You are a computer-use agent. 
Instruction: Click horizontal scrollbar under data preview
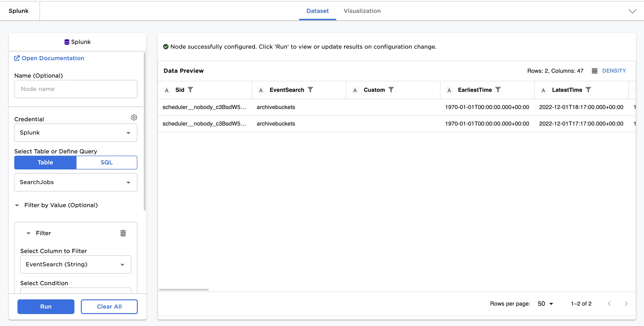tap(184, 290)
